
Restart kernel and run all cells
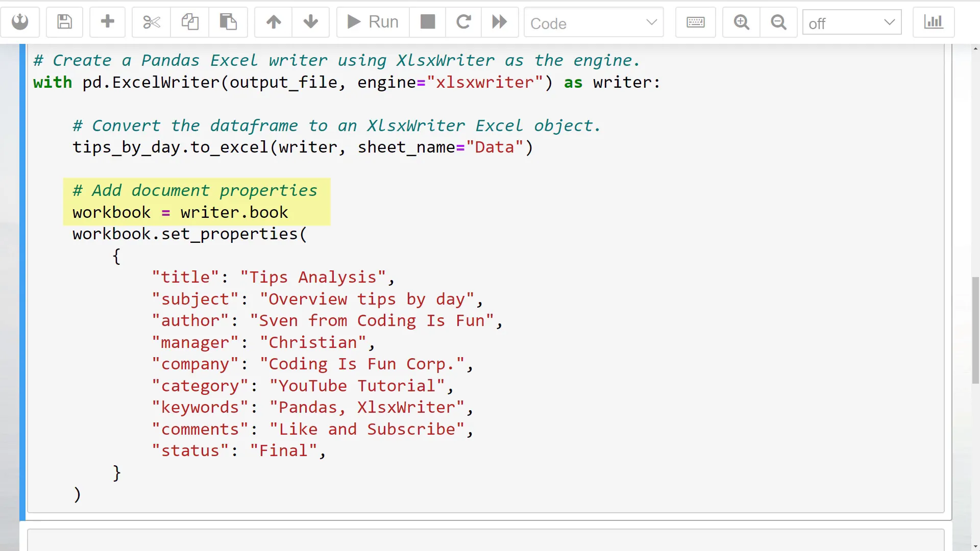click(499, 22)
